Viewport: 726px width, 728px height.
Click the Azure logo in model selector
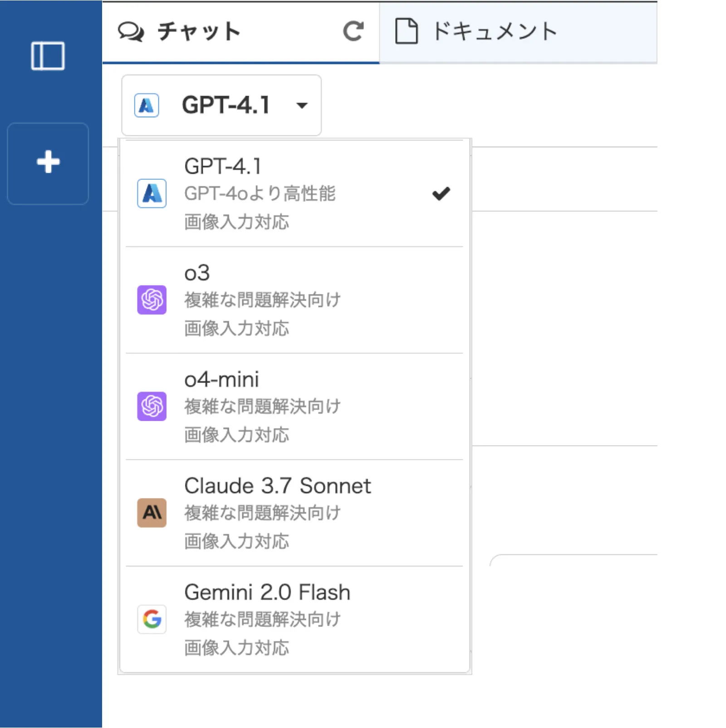(147, 105)
